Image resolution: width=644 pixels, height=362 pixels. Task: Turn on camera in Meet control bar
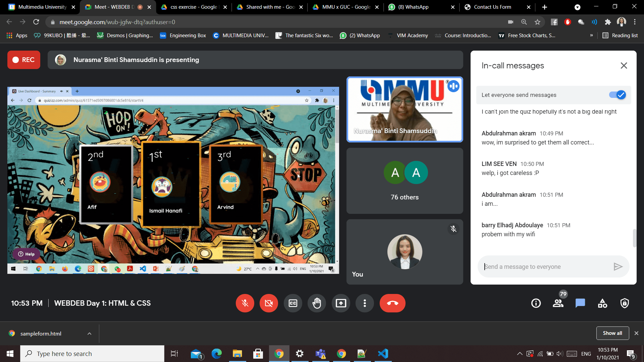pos(269,303)
